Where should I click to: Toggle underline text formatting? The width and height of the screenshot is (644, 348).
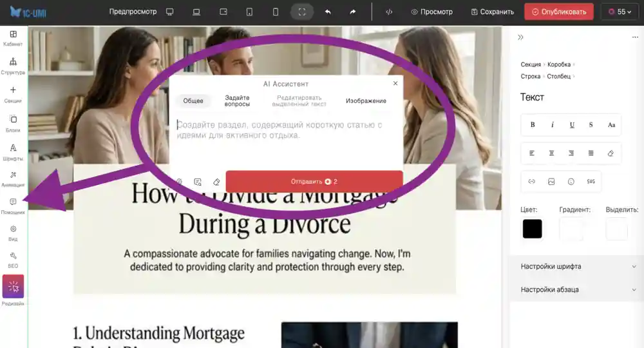(x=572, y=125)
